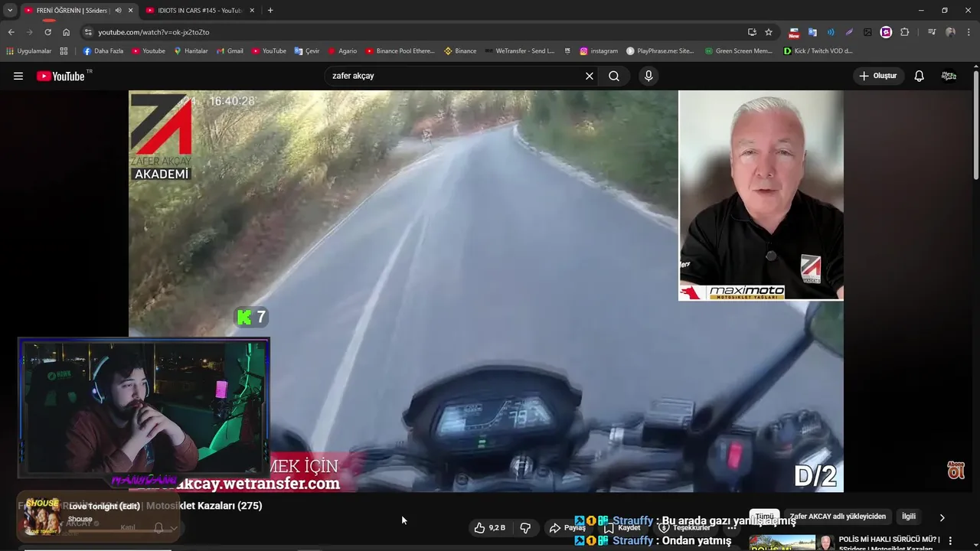
Task: Start voice search with microphone
Action: (x=648, y=76)
